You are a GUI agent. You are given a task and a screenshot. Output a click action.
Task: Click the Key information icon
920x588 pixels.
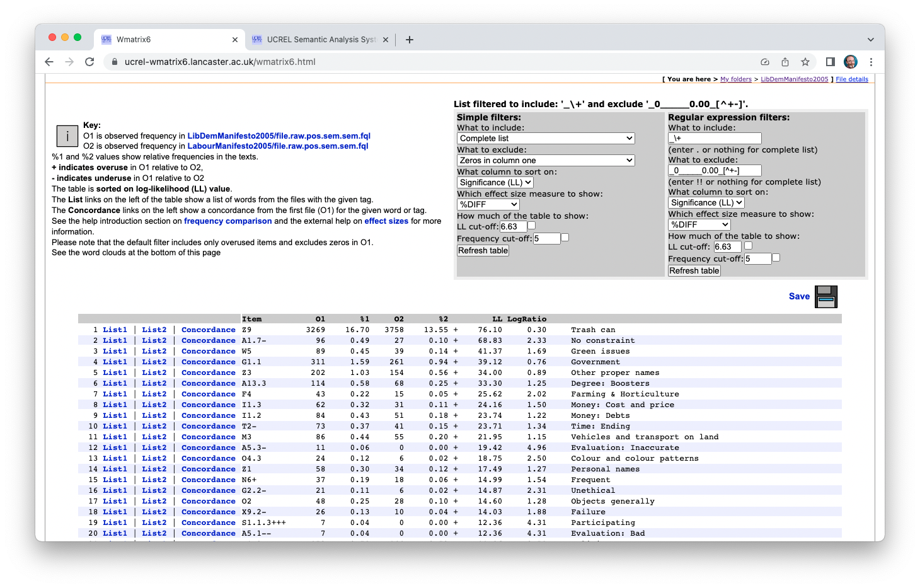point(67,135)
